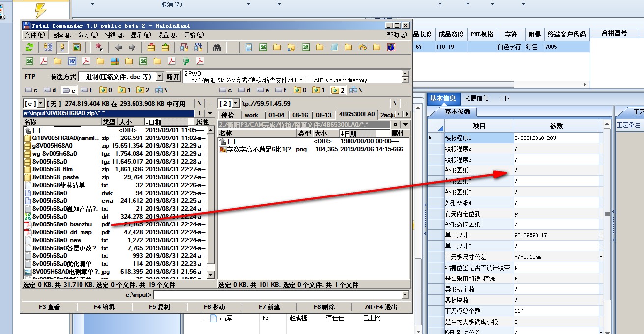Click the lightning bolt icon in background window

click(41, 10)
